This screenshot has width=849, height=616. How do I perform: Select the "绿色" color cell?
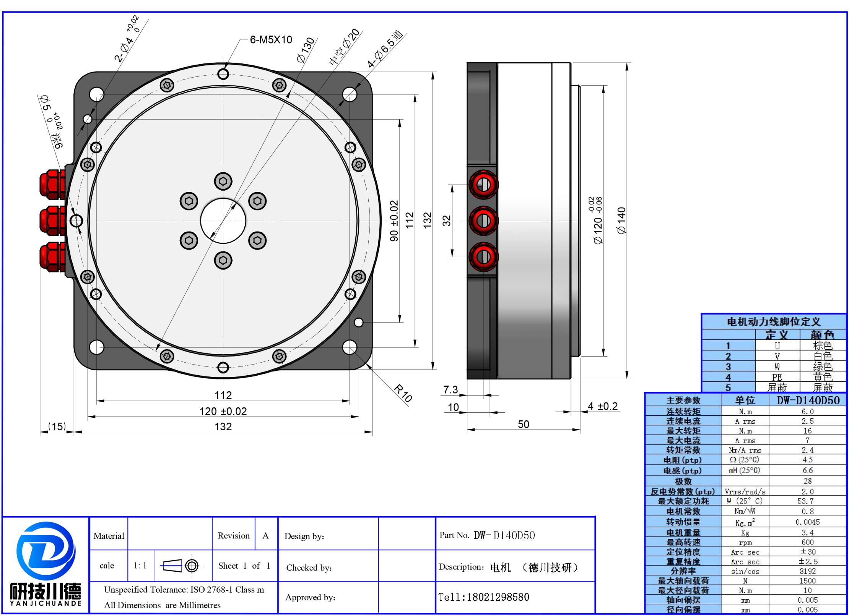click(x=823, y=367)
